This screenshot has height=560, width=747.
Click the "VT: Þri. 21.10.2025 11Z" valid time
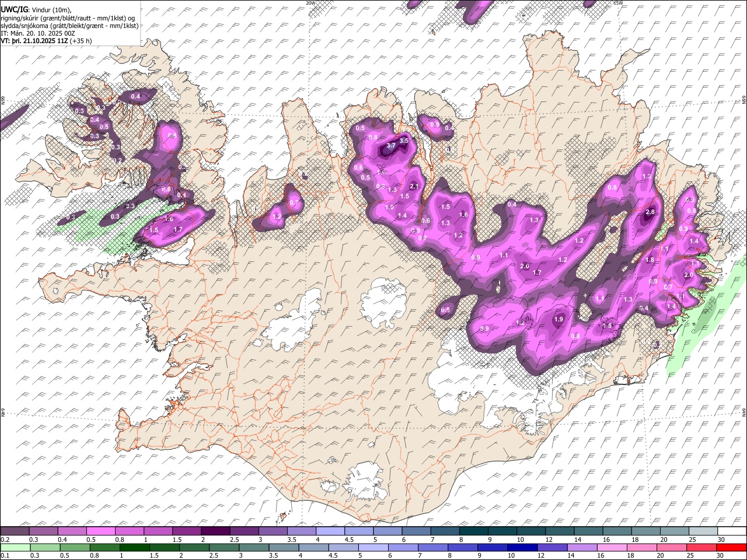(x=34, y=41)
